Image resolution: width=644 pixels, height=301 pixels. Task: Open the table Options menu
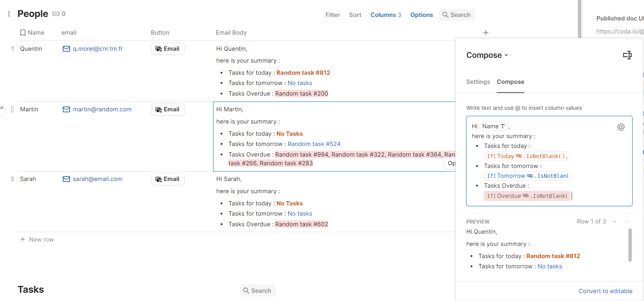(x=421, y=15)
